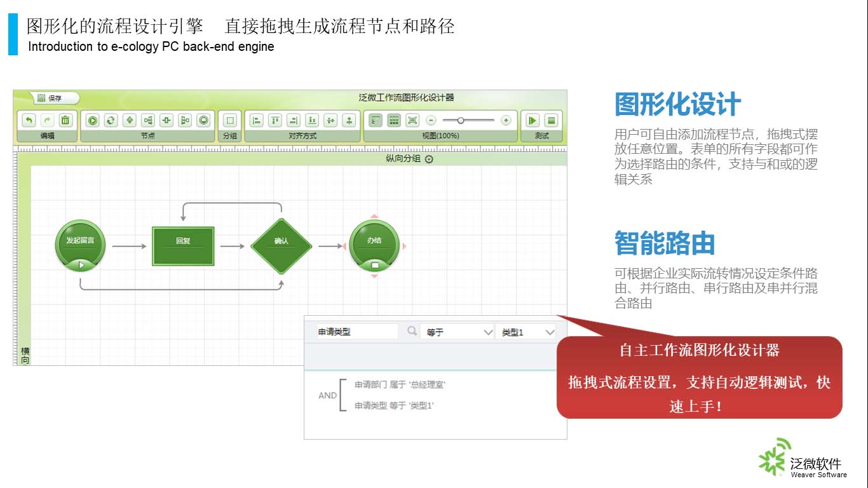868x488 pixels.
Task: Click the 申请类型 search input field
Action: (x=357, y=332)
